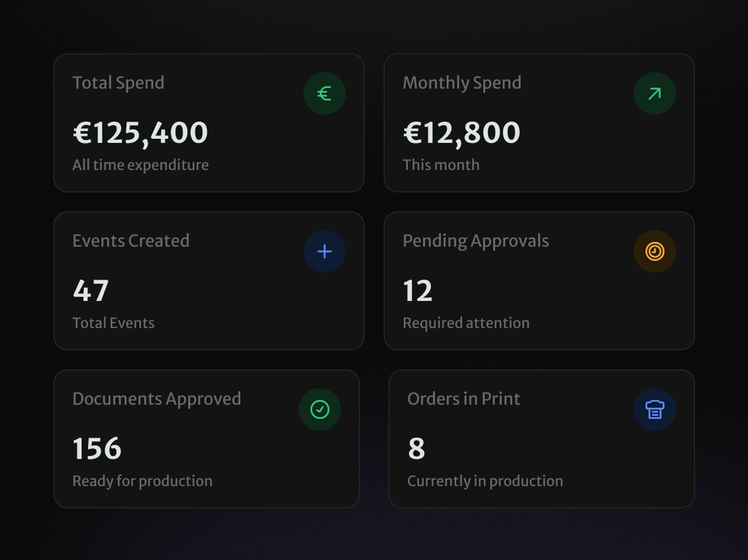Screen dimensions: 748x560
Task: Select the Total Spend card title
Action: click(x=118, y=83)
